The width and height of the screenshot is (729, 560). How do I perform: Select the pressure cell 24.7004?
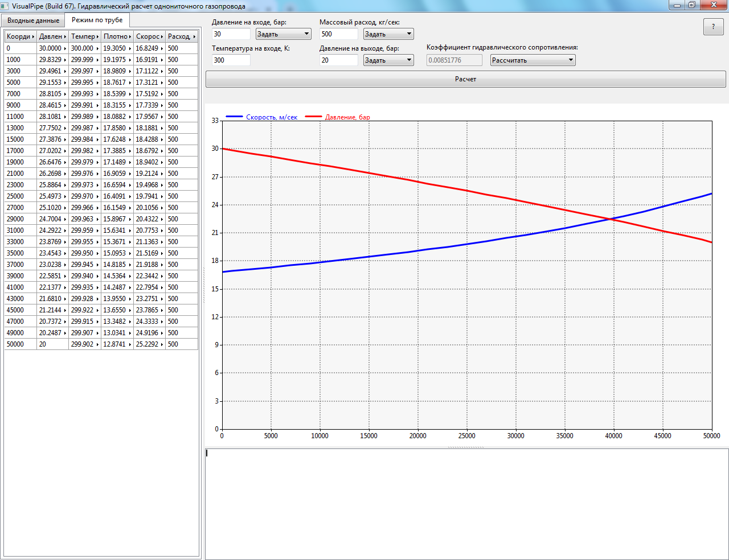tap(52, 219)
